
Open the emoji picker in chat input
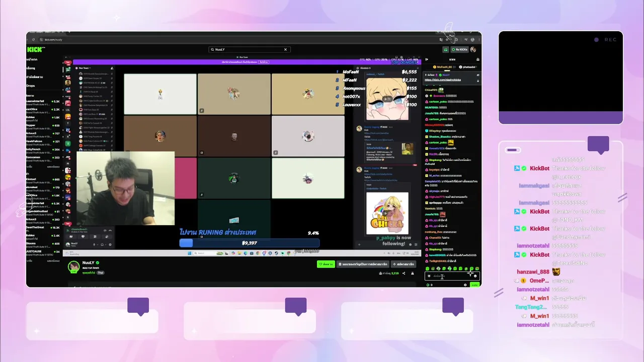point(475,276)
